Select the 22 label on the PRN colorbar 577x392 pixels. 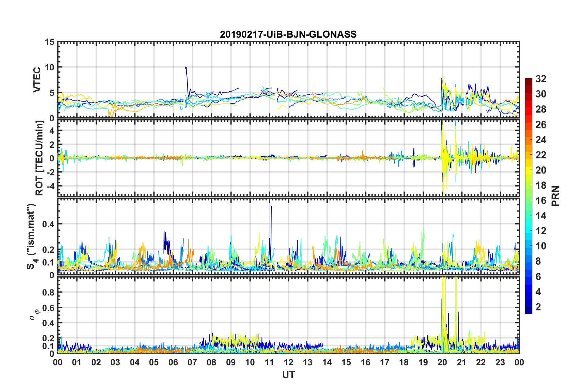pos(541,155)
